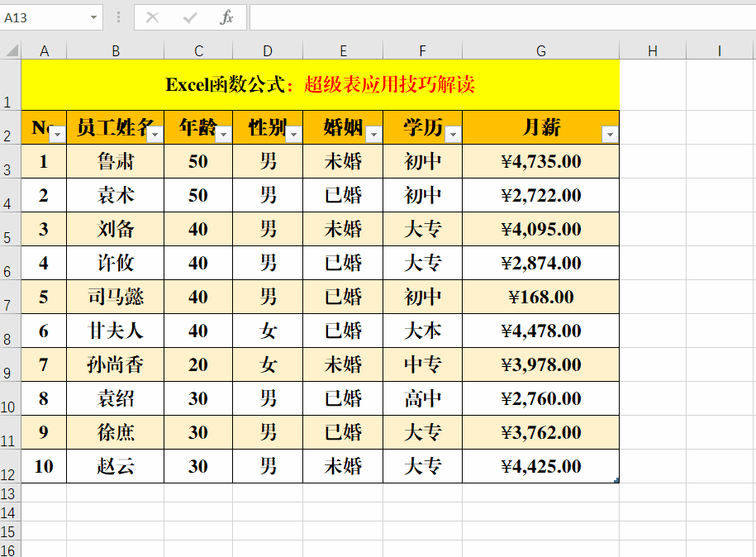Open the Insert Function fx button

[x=226, y=18]
